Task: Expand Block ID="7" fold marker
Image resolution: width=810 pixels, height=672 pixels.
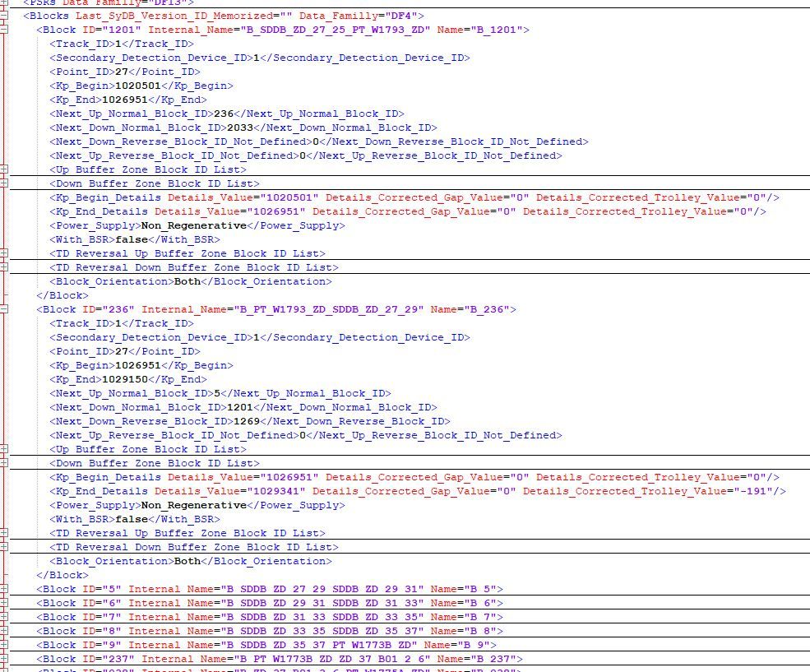Action: coord(4,617)
